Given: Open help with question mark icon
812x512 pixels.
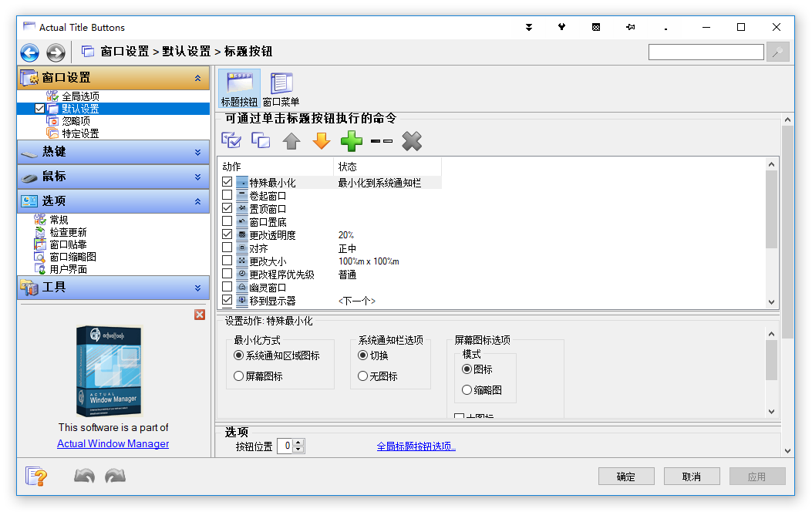Looking at the screenshot, I should (36, 476).
